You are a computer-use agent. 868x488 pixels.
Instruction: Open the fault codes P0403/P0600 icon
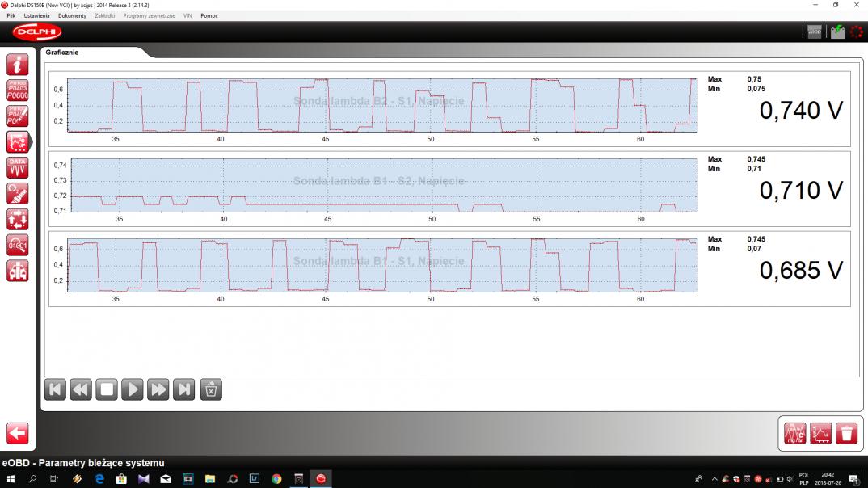(x=17, y=90)
